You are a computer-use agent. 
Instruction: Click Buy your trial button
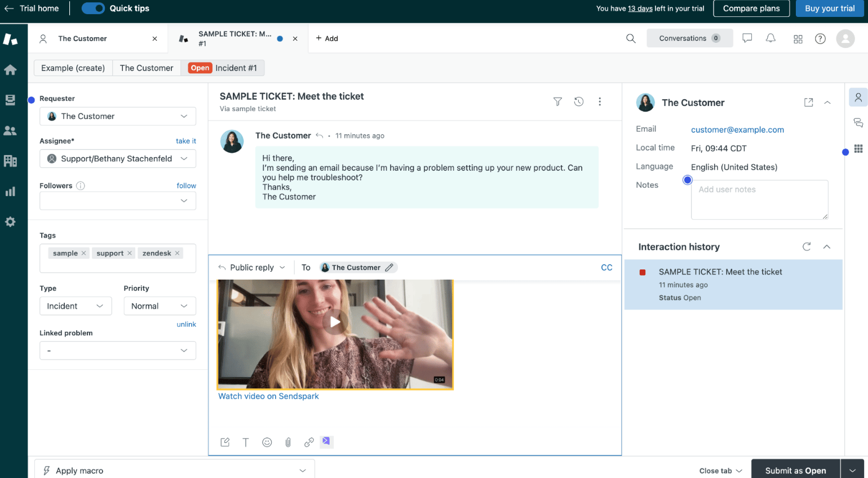830,8
